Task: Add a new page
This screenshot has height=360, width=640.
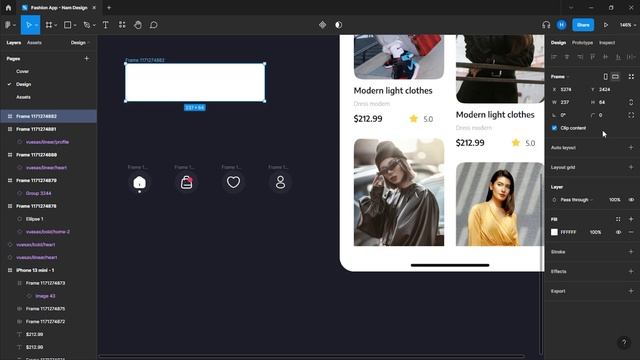Action: click(x=87, y=58)
